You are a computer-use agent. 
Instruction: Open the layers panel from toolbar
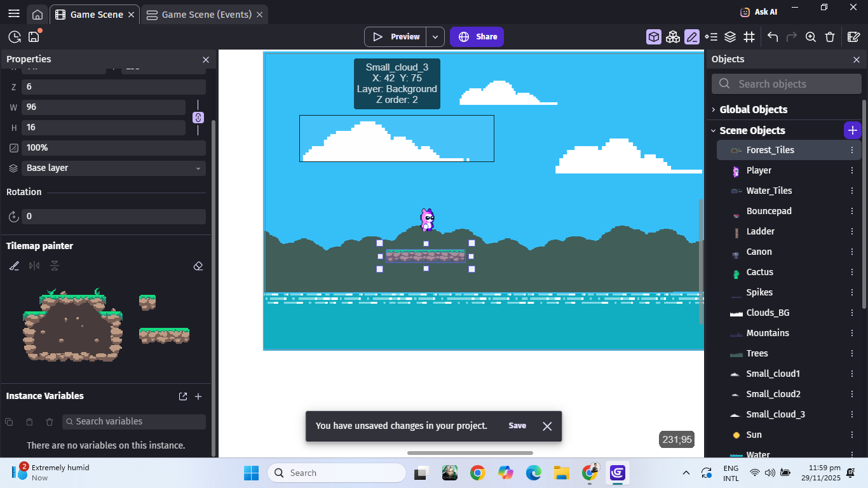tap(730, 37)
